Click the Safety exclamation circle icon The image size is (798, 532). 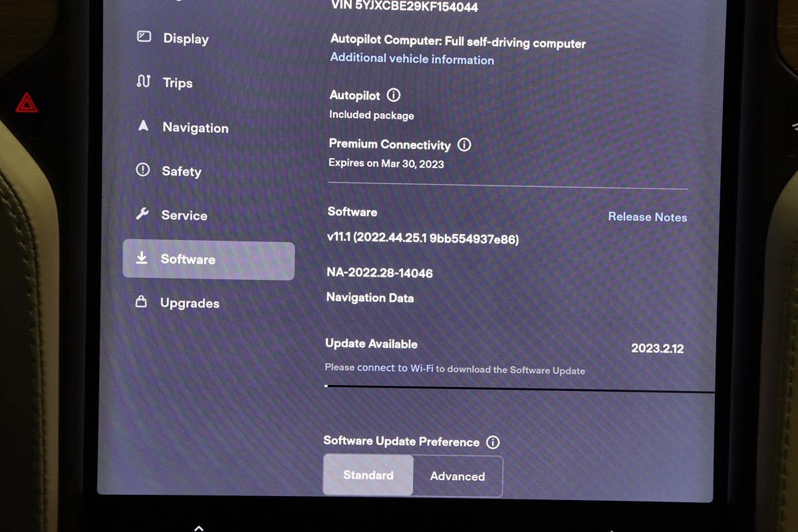pos(142,170)
